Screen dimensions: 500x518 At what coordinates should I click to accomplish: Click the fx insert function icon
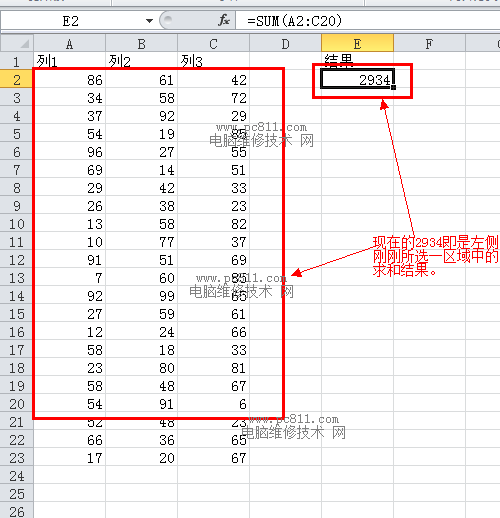coord(224,21)
